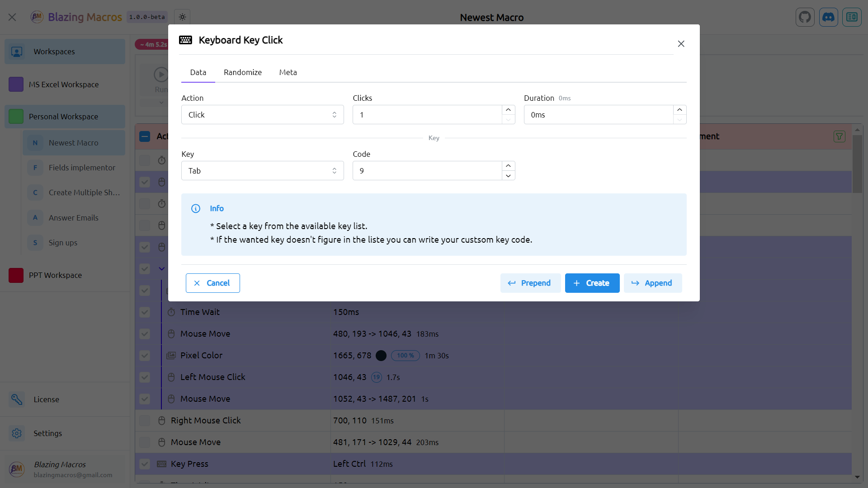Toggle the select-all checkbox in table header
The height and width of the screenshot is (488, 868).
(x=145, y=136)
